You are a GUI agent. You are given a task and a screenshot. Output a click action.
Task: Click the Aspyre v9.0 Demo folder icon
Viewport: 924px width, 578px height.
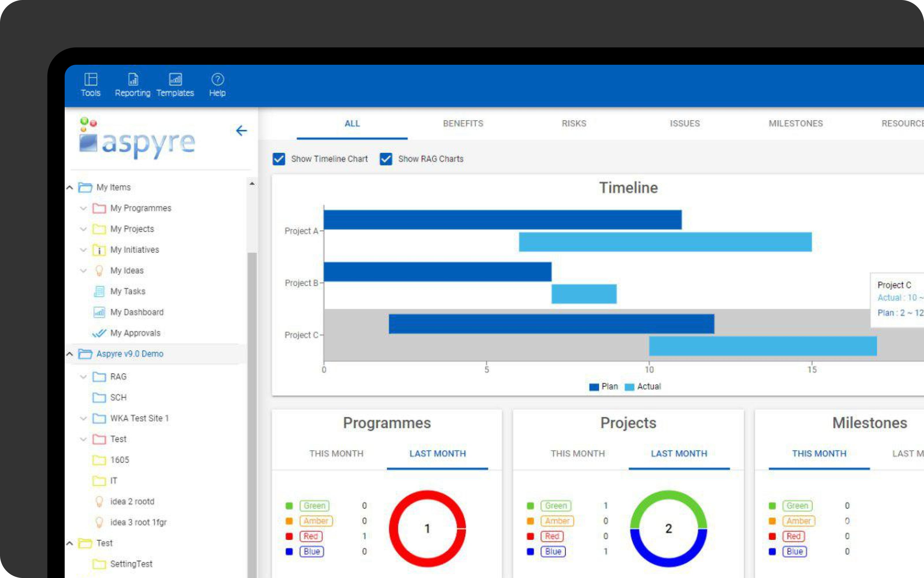pos(85,354)
